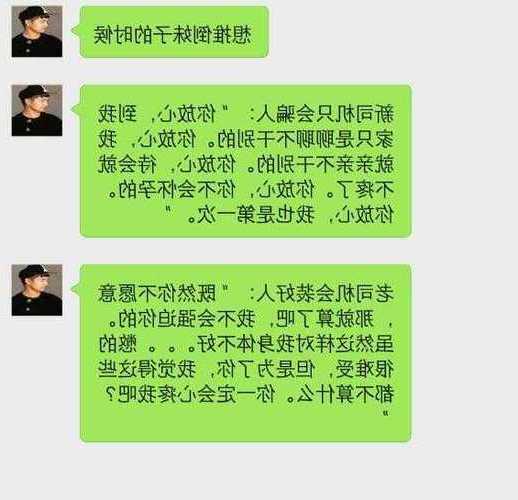The image size is (518, 500).
Task: Click the pointer tail of the first bubble
Action: tap(76, 30)
